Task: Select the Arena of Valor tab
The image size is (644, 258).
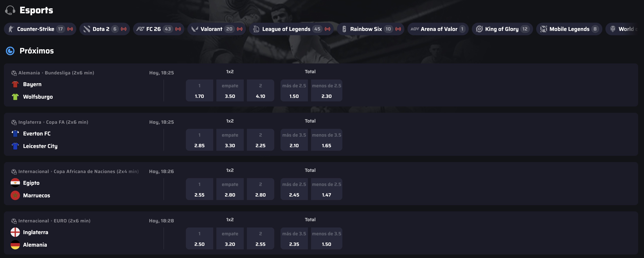Action: click(x=438, y=29)
